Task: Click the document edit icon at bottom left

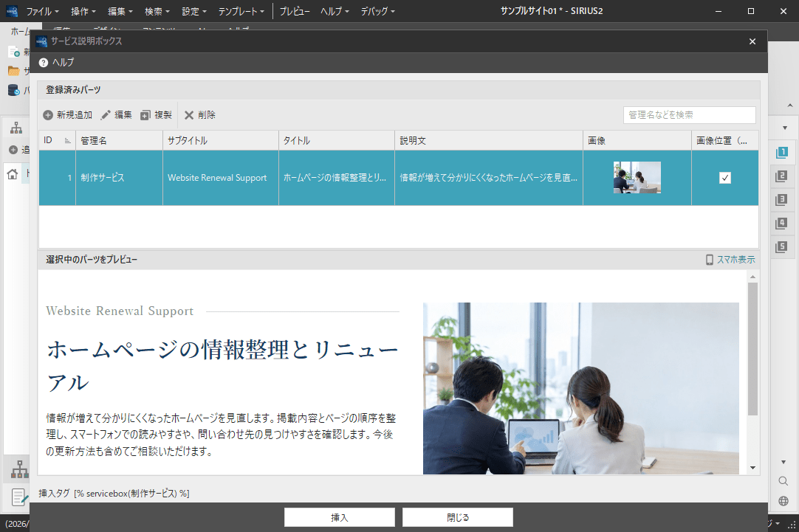Action: click(19, 497)
